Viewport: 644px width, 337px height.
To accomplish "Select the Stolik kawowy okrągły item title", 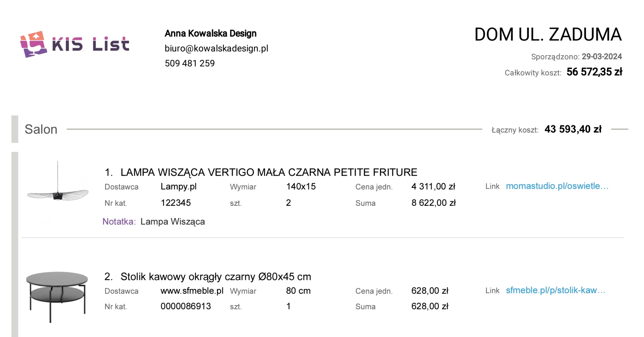I will (x=216, y=277).
